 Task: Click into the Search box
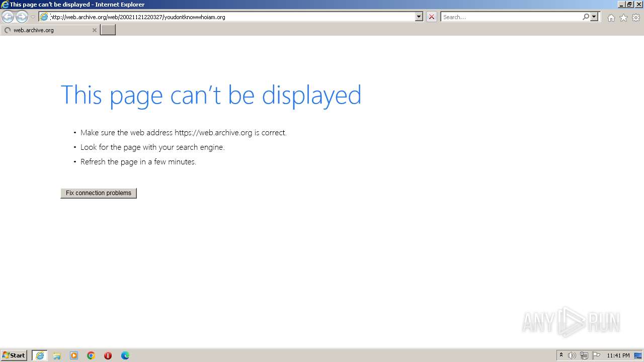tap(511, 17)
